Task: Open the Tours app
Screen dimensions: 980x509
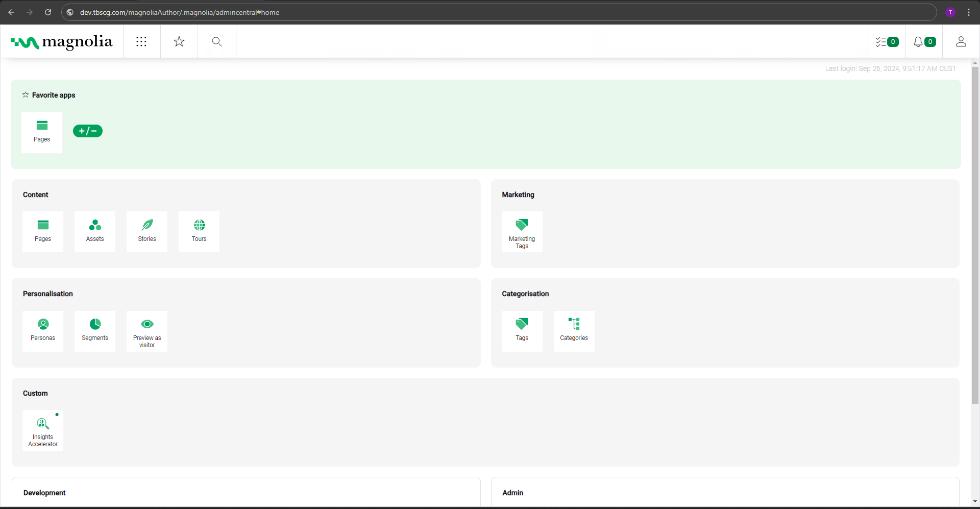Action: (199, 231)
